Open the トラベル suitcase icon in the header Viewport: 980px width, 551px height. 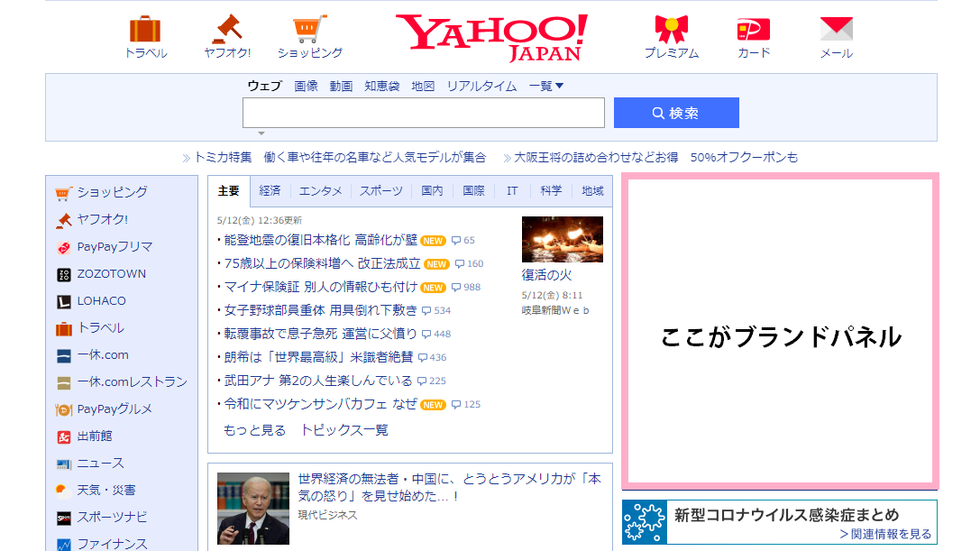(x=145, y=30)
